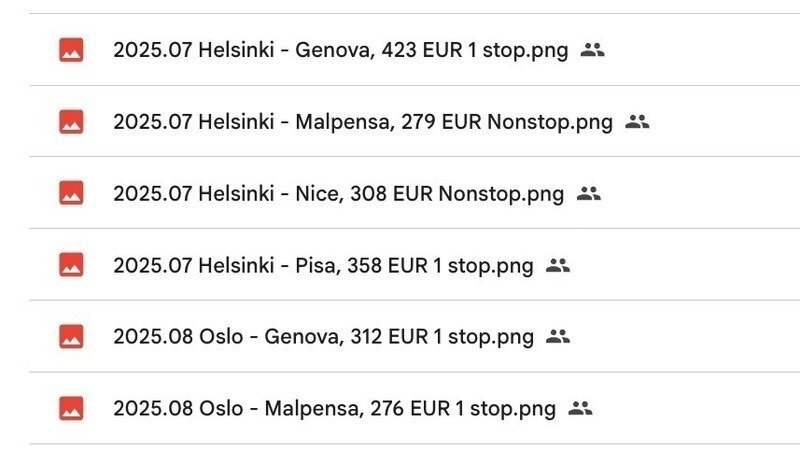Click shared icon beside Helsinki - Malpensa file
The height and width of the screenshot is (450, 800).
[637, 121]
